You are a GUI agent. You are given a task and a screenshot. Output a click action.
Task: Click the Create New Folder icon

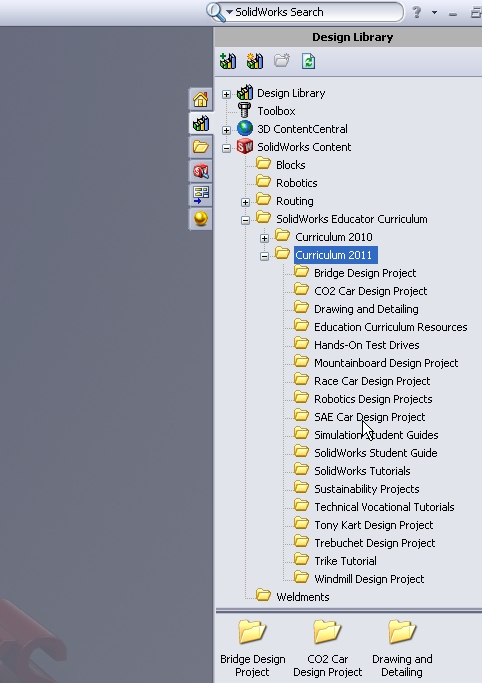282,60
